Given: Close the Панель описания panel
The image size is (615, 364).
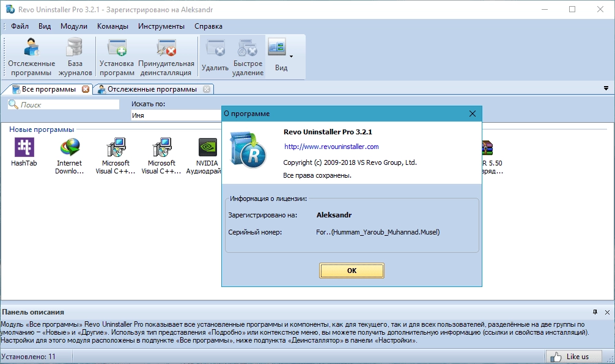Looking at the screenshot, I should (607, 312).
